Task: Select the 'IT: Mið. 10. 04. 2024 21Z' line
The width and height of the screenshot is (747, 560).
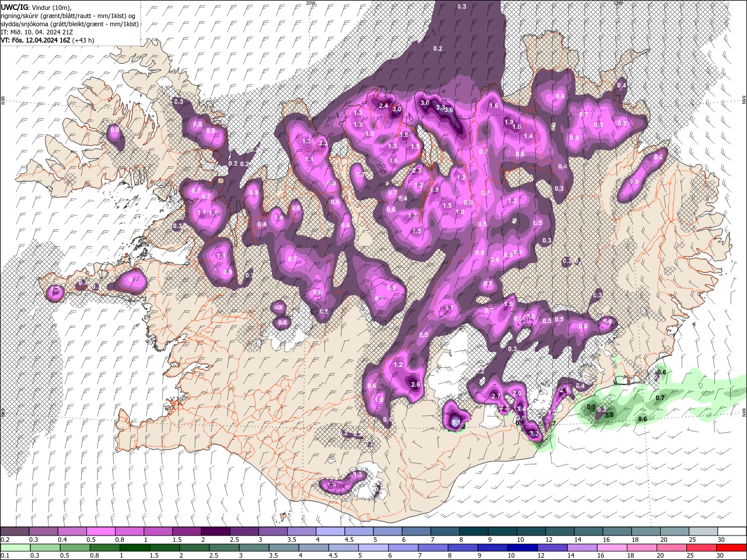Action: 37,32
